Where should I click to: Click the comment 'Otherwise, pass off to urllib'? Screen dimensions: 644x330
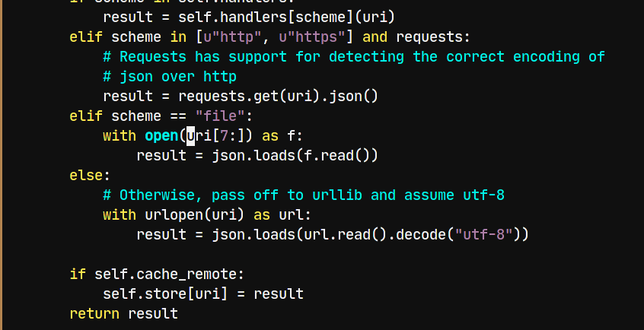coord(241,195)
